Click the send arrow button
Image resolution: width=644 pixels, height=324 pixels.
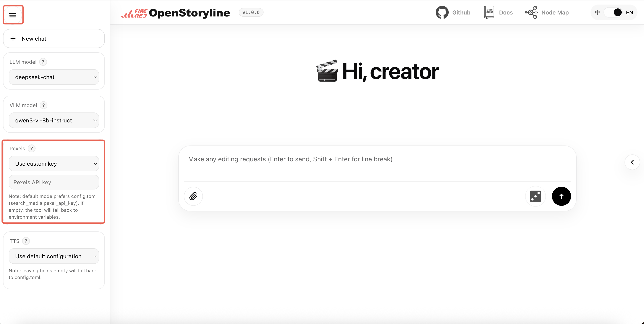(x=561, y=196)
